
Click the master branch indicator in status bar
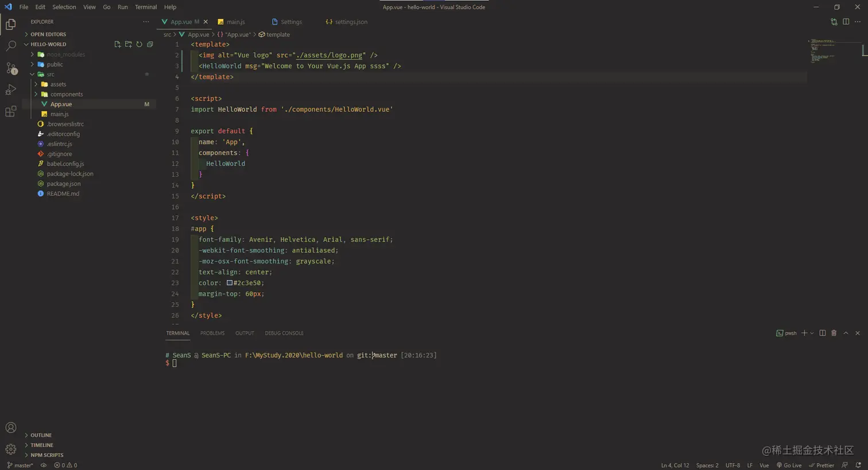(x=20, y=465)
